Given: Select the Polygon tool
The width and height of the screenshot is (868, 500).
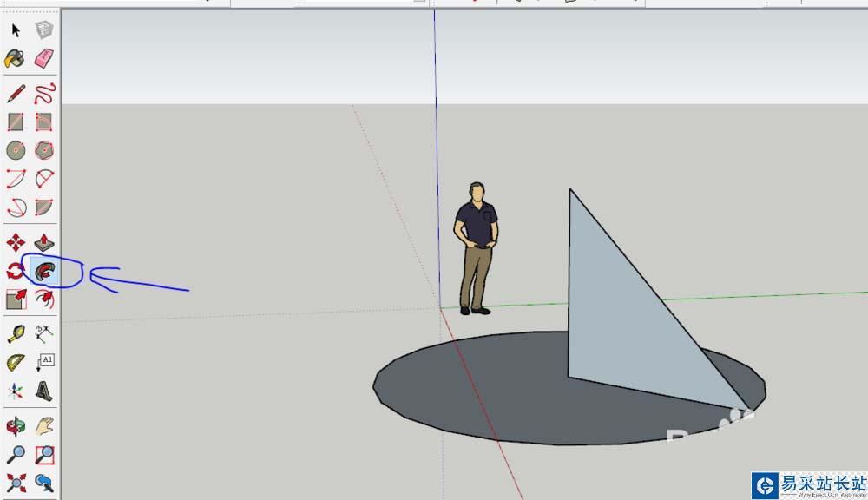Looking at the screenshot, I should point(43,150).
